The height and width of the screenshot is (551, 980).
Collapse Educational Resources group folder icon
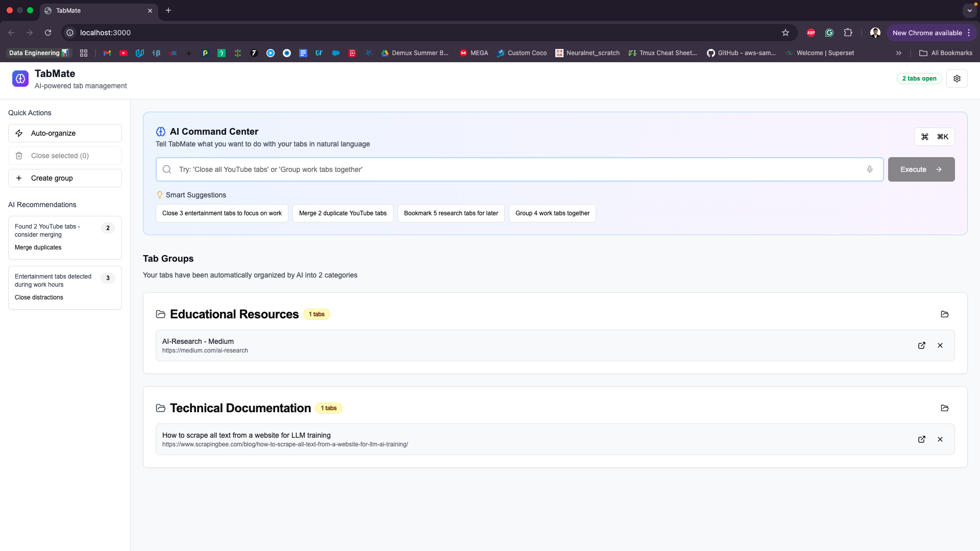tap(944, 314)
